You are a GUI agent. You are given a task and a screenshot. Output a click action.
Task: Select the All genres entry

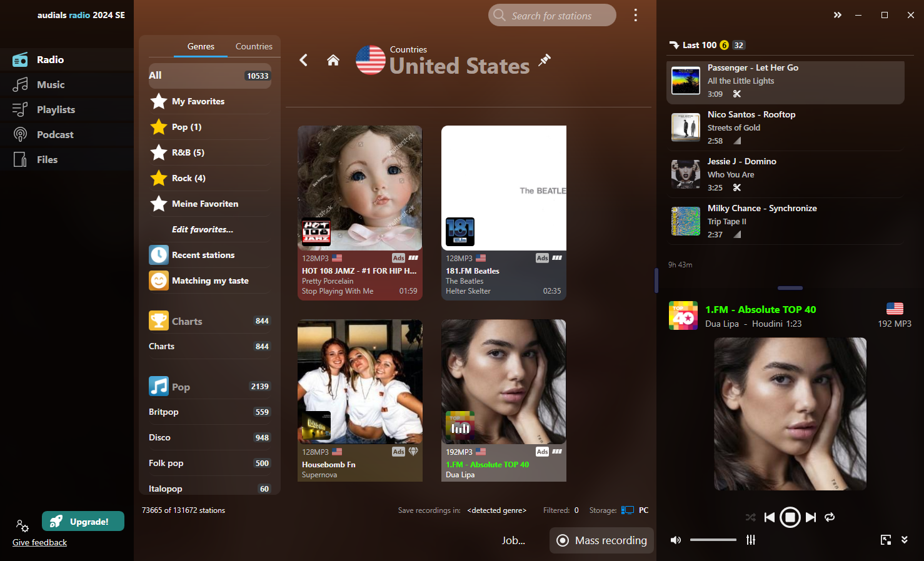click(209, 76)
